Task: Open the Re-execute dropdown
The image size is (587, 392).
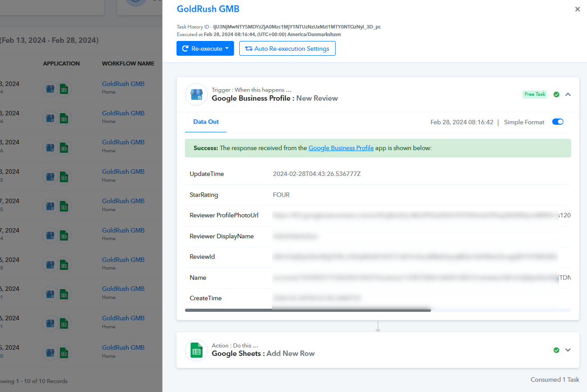Action: tap(205, 49)
